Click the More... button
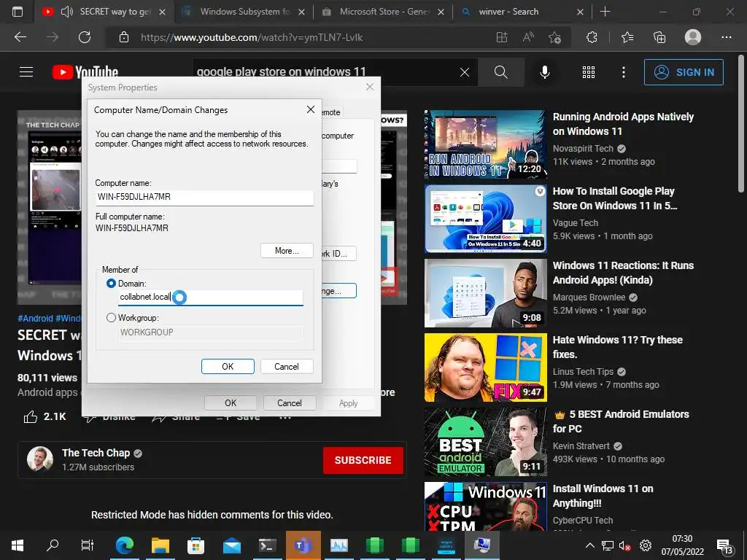The height and width of the screenshot is (560, 747). 287,251
